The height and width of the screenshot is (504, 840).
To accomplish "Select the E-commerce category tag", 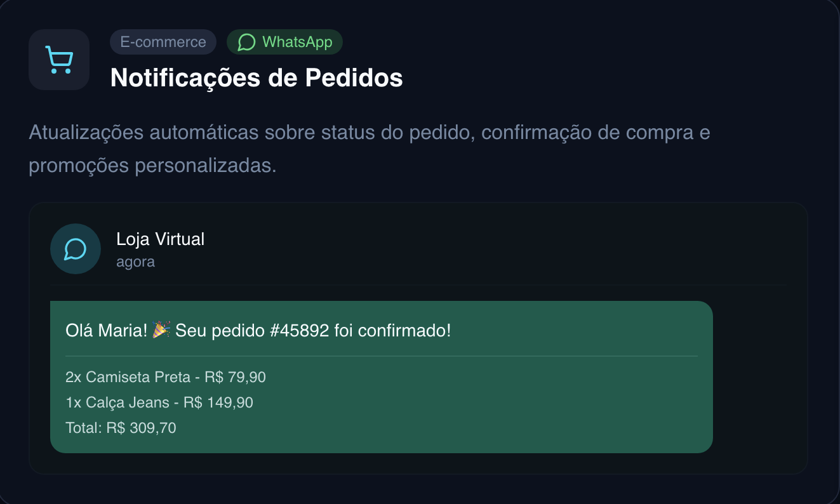I will pos(163,43).
